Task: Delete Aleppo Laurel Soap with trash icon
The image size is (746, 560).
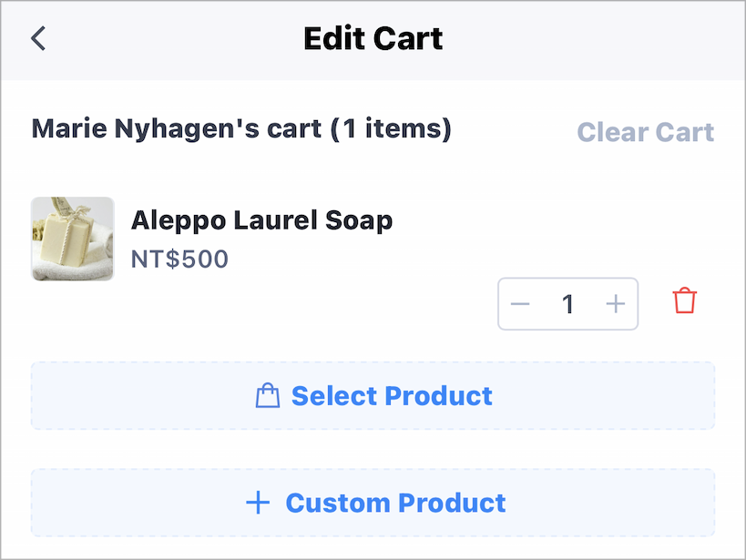Action: click(685, 300)
